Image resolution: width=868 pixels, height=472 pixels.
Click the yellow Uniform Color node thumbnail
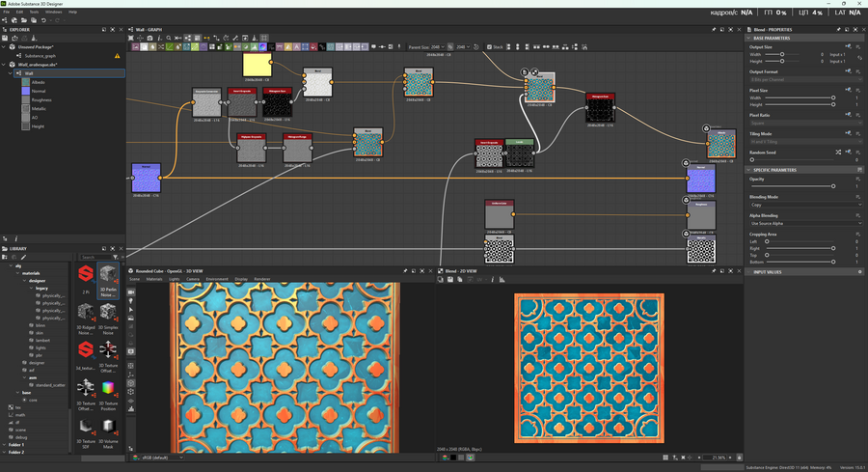(258, 66)
